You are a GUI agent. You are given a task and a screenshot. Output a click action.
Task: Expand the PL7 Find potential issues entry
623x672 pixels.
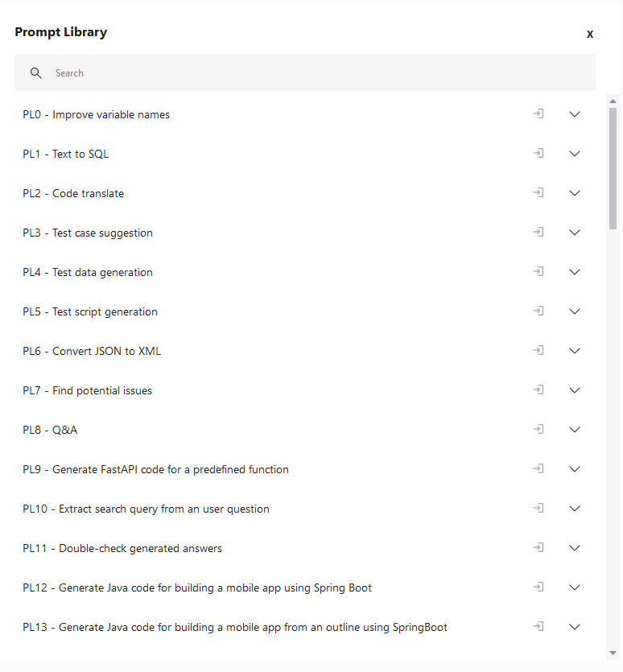(575, 390)
